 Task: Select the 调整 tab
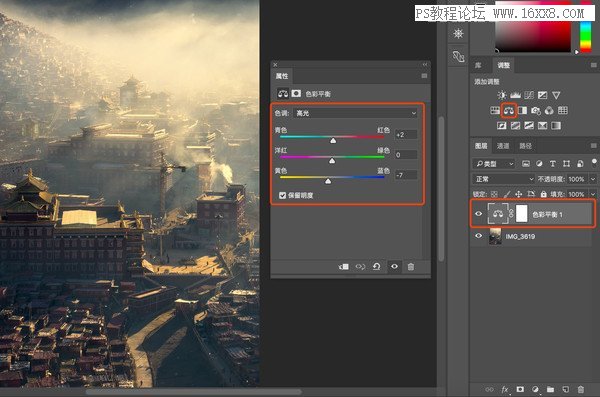pyautogui.click(x=504, y=65)
